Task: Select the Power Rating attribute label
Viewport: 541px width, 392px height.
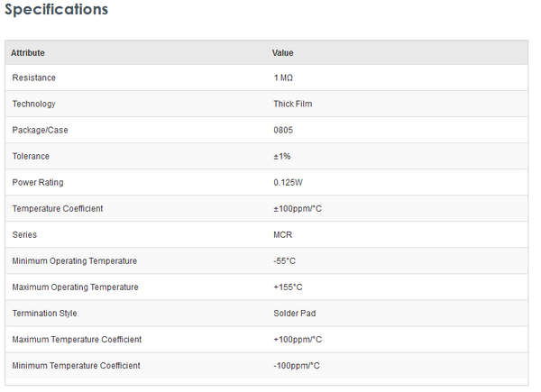Action: click(x=38, y=183)
